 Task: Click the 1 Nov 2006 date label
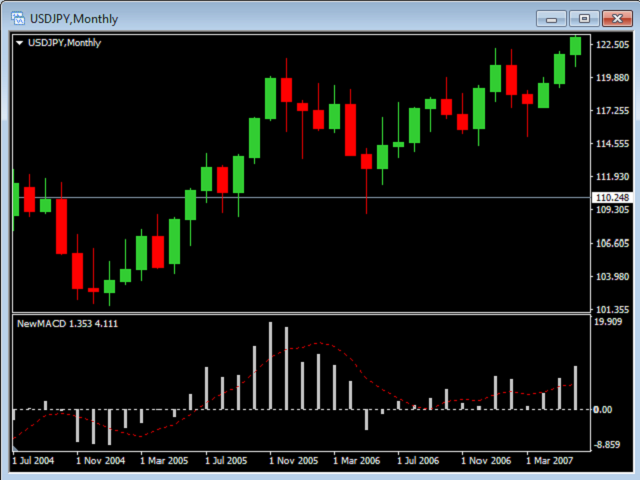(486, 461)
